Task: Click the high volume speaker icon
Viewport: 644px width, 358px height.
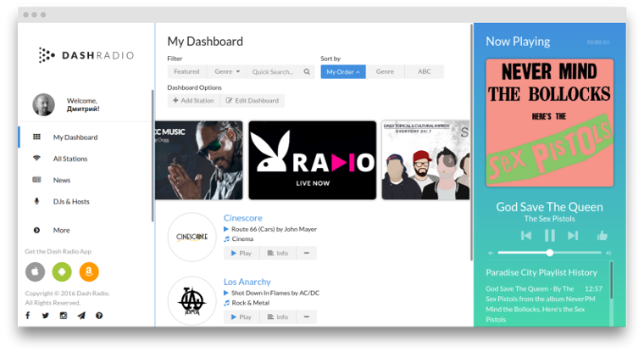Action: click(x=608, y=253)
